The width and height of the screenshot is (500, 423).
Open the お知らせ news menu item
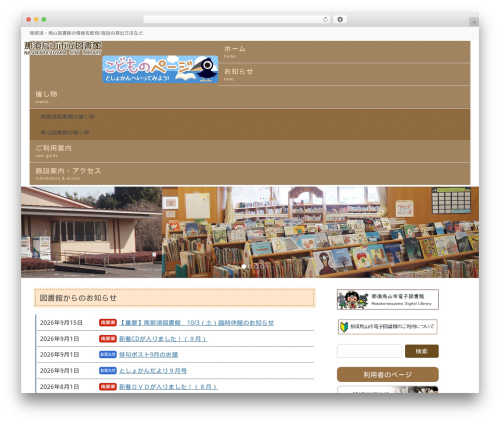[344, 74]
